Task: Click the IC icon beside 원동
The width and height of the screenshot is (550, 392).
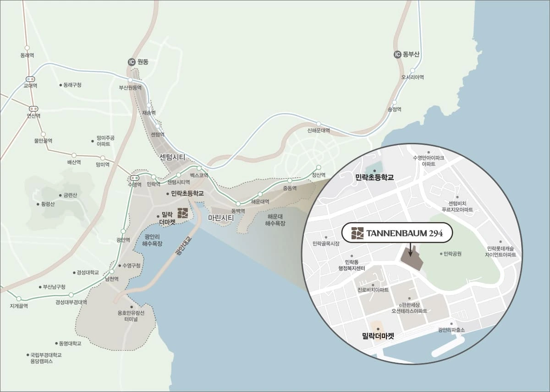Action: tap(132, 62)
